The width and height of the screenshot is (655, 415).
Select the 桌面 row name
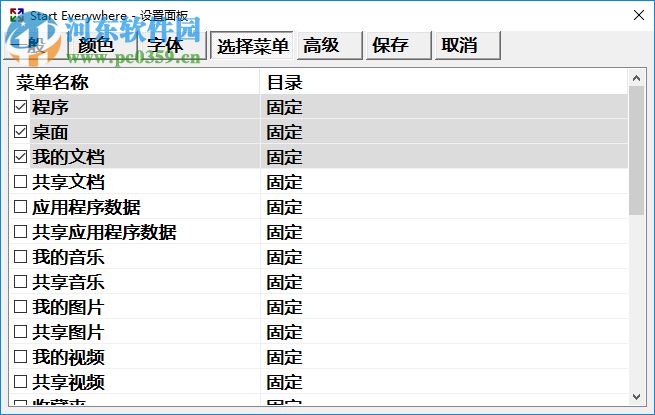(x=50, y=132)
